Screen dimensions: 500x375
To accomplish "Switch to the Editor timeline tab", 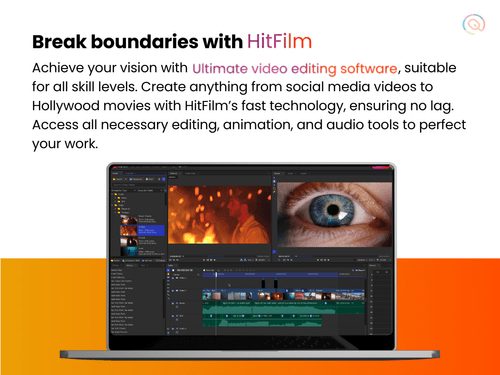I will [171, 266].
